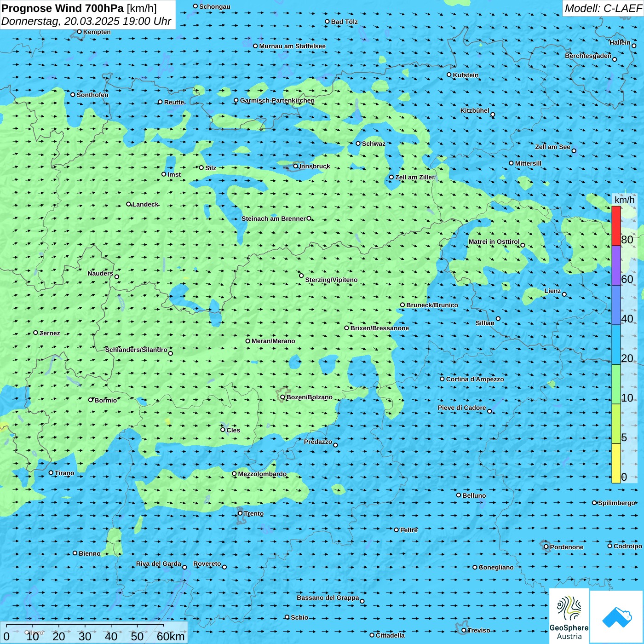Click the 'Modell: C-LAEF' label
The height and width of the screenshot is (644, 644).
[603, 8]
